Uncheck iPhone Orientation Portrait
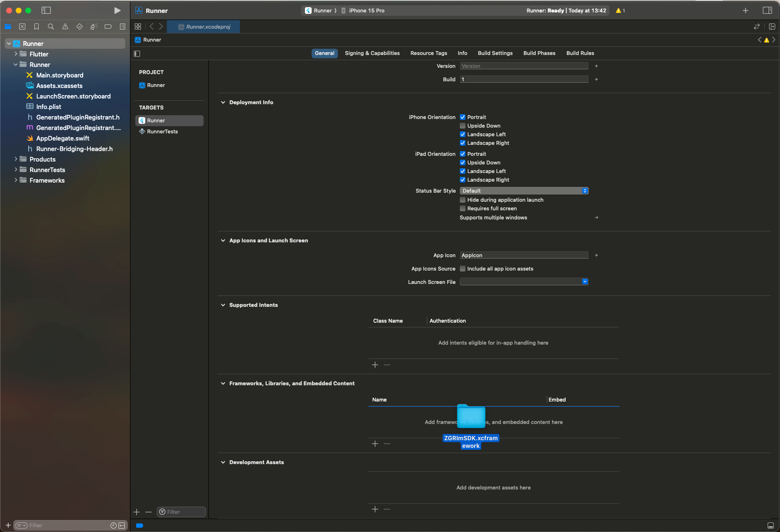 coord(463,117)
